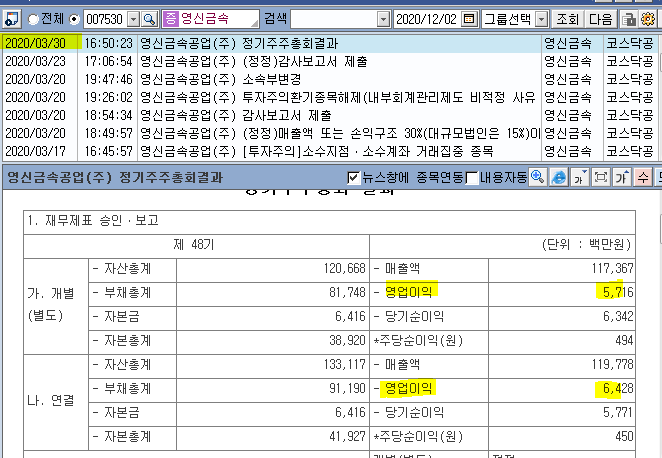Open the 검색 field dropdown arrow
Viewport: 662px width, 458px height.
click(383, 19)
